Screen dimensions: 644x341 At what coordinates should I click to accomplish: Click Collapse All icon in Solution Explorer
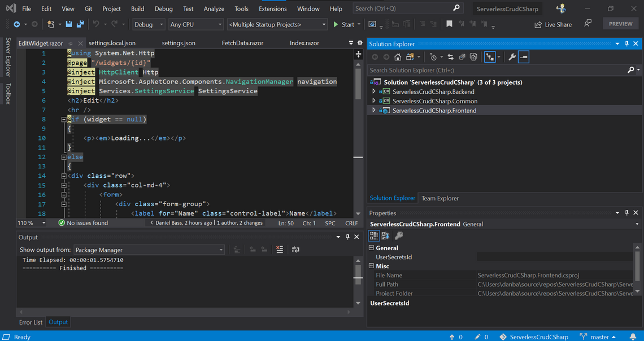click(x=462, y=57)
